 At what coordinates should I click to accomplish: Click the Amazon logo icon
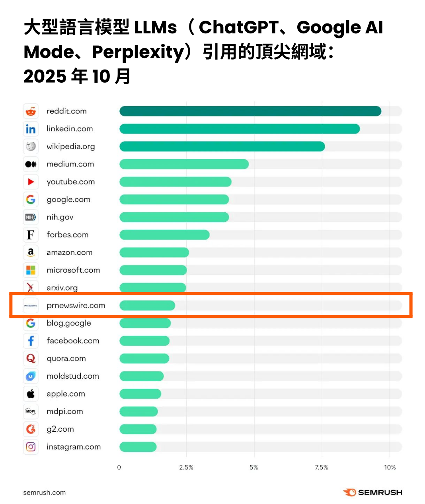click(31, 252)
